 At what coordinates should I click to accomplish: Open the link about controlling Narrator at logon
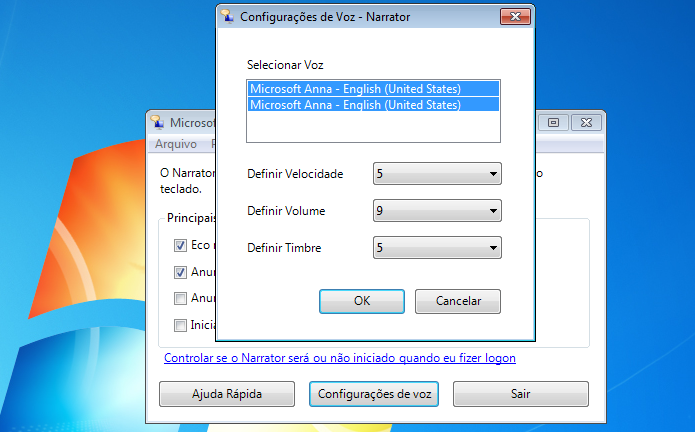340,358
